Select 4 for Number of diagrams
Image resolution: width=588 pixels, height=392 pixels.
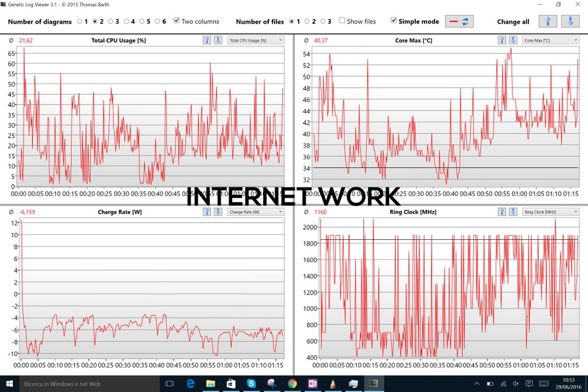coord(125,22)
